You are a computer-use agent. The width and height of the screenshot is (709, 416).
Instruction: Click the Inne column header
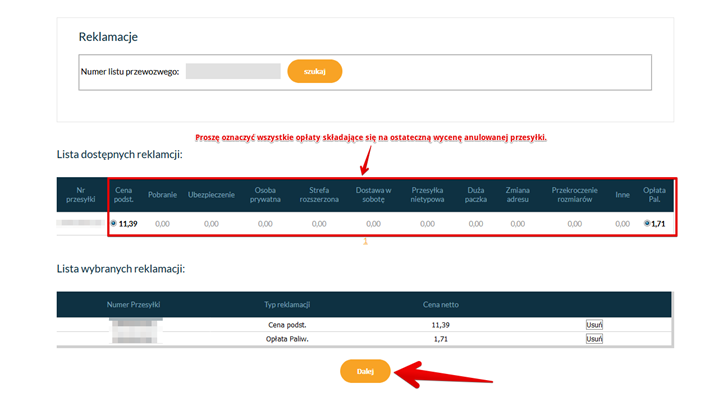point(623,194)
